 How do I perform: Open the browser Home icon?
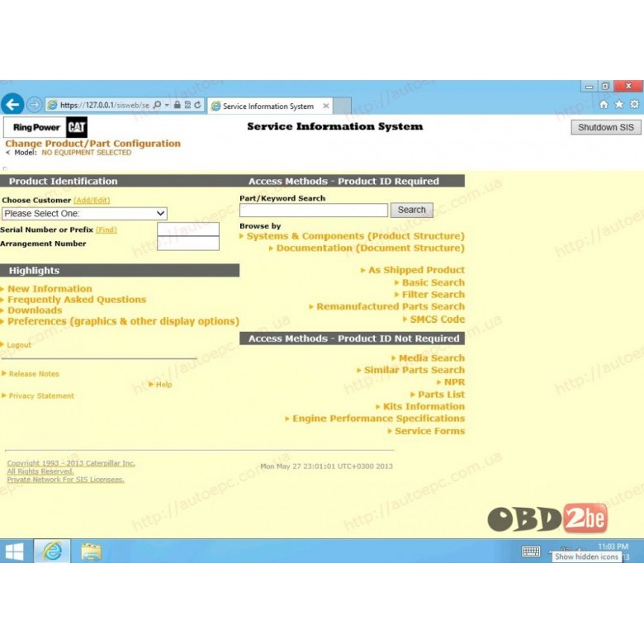(604, 104)
